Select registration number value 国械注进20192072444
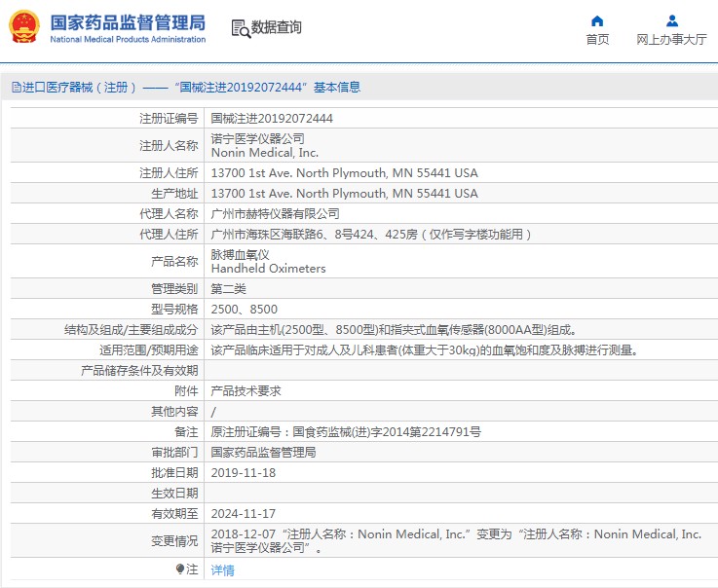Viewport: 718px width, 588px height. click(272, 119)
